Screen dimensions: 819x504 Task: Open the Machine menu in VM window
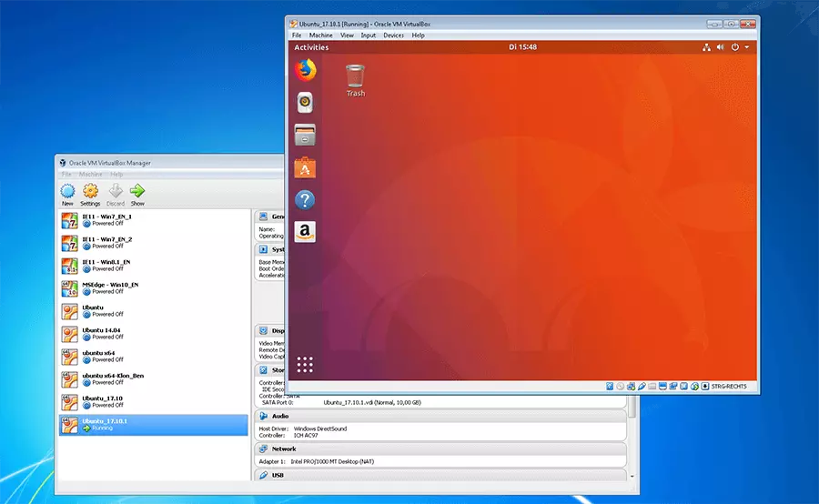[321, 35]
